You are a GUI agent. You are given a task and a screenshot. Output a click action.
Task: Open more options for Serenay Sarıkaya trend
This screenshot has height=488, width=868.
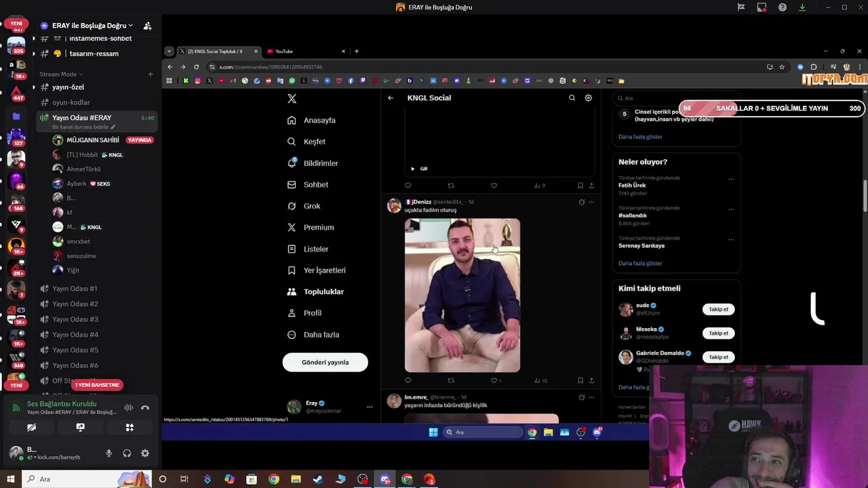[731, 239]
